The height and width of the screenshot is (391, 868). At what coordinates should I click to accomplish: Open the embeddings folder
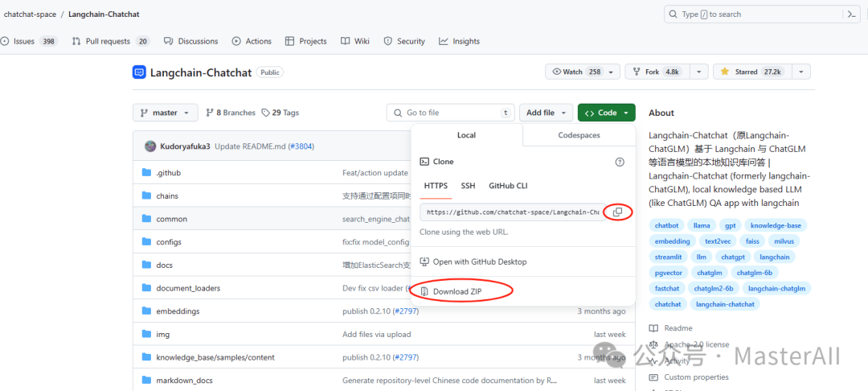[178, 311]
